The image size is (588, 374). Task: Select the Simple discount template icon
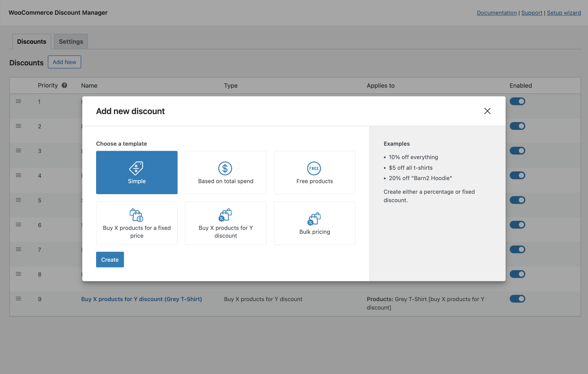(x=137, y=169)
